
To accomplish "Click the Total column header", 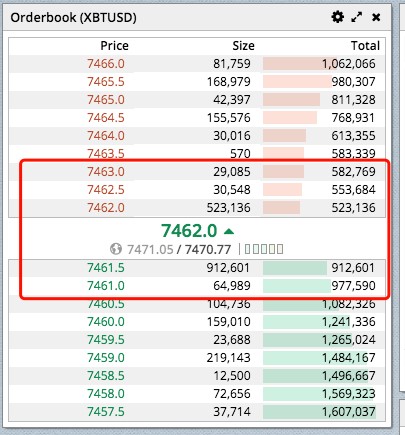I will pyautogui.click(x=365, y=46).
